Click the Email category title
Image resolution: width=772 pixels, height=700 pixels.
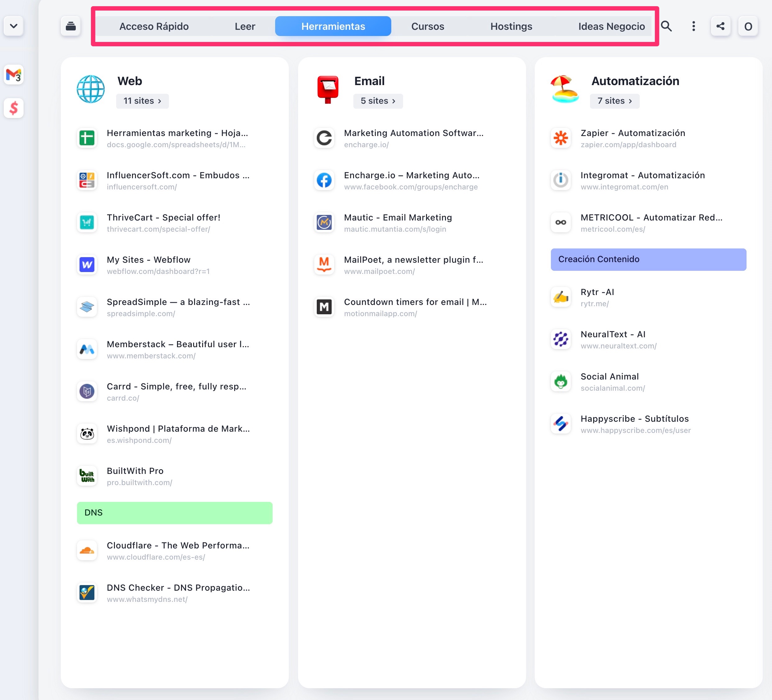point(370,81)
